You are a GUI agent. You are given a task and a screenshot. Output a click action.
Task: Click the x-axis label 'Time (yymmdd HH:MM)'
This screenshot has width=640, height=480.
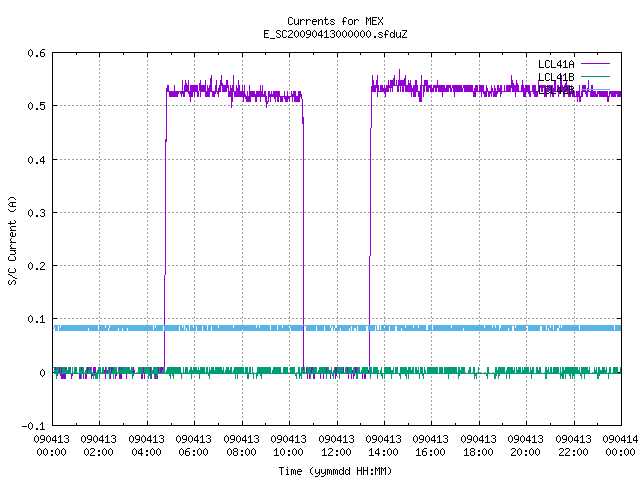tap(335, 471)
